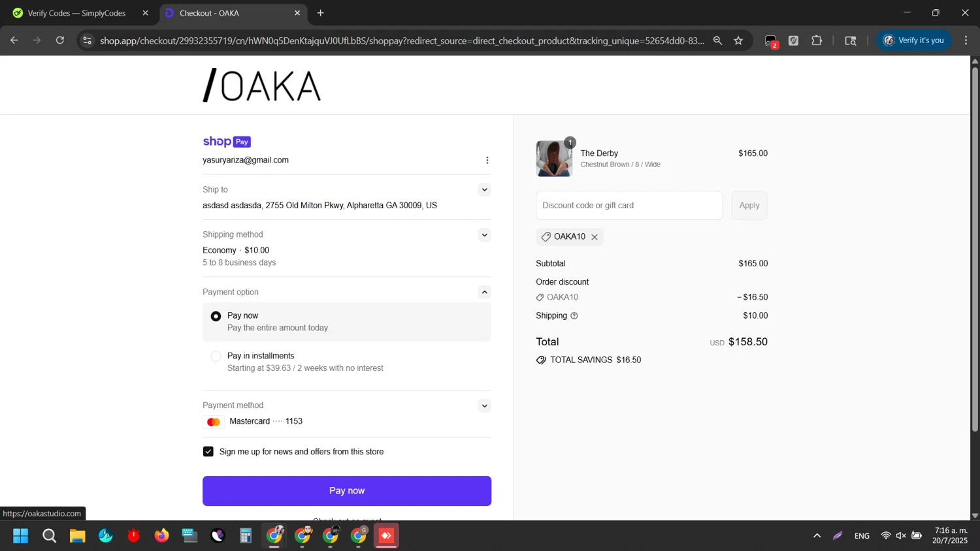Image resolution: width=980 pixels, height=551 pixels.
Task: Remove the OAKA10 discount code
Action: click(595, 237)
